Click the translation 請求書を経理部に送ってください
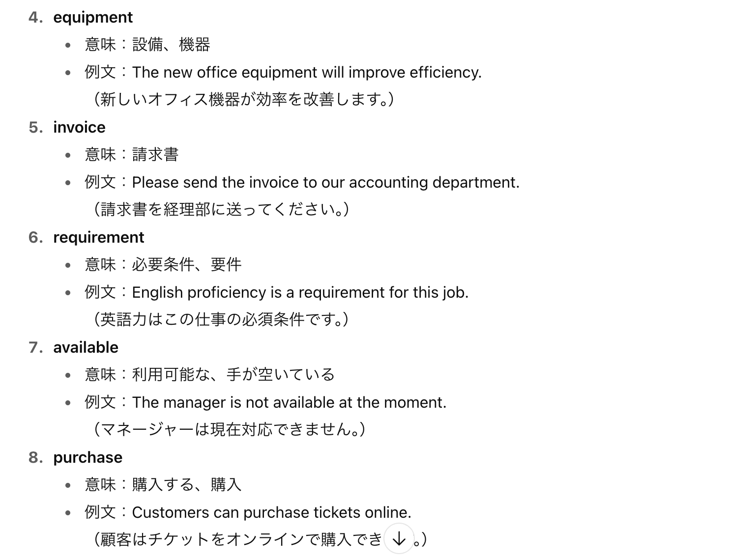Image resolution: width=755 pixels, height=560 pixels. (221, 210)
